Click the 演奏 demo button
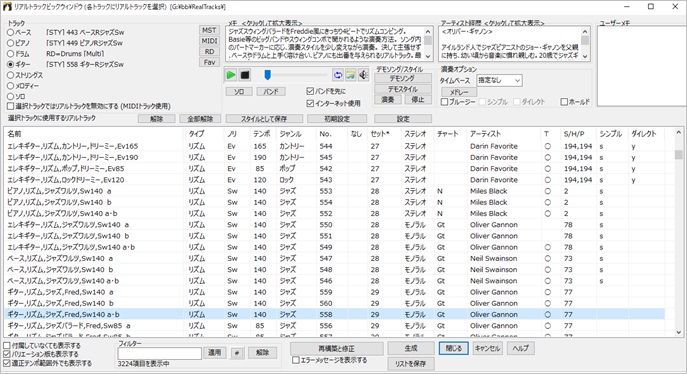Screen dimensions: 687x374 (x=388, y=100)
